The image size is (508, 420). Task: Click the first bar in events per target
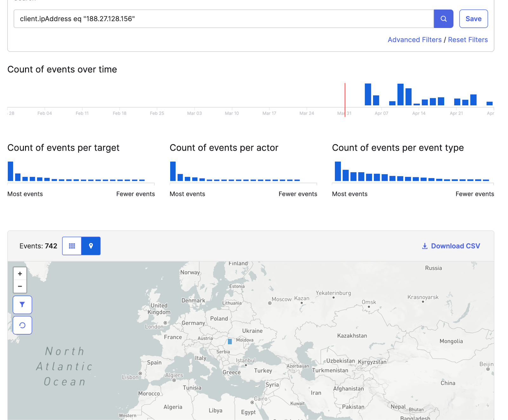point(10,171)
